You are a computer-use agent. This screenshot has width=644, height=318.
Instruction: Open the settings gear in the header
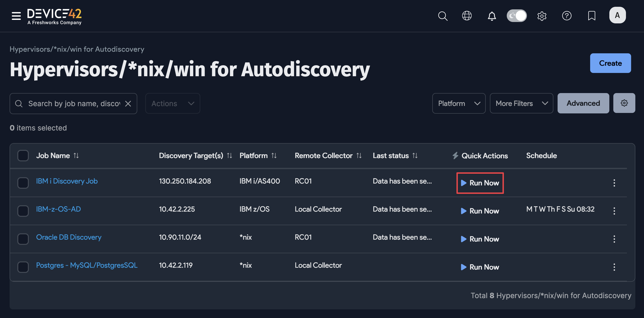542,16
